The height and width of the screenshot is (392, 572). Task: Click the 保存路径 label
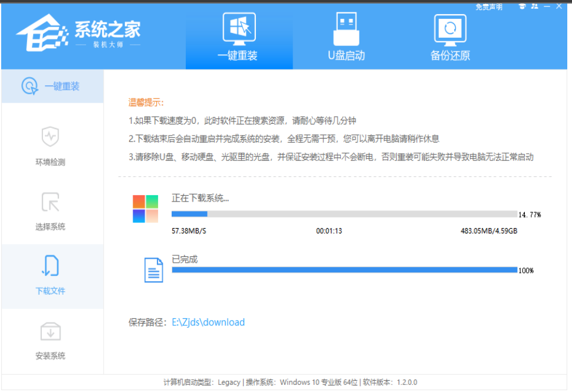click(x=147, y=322)
